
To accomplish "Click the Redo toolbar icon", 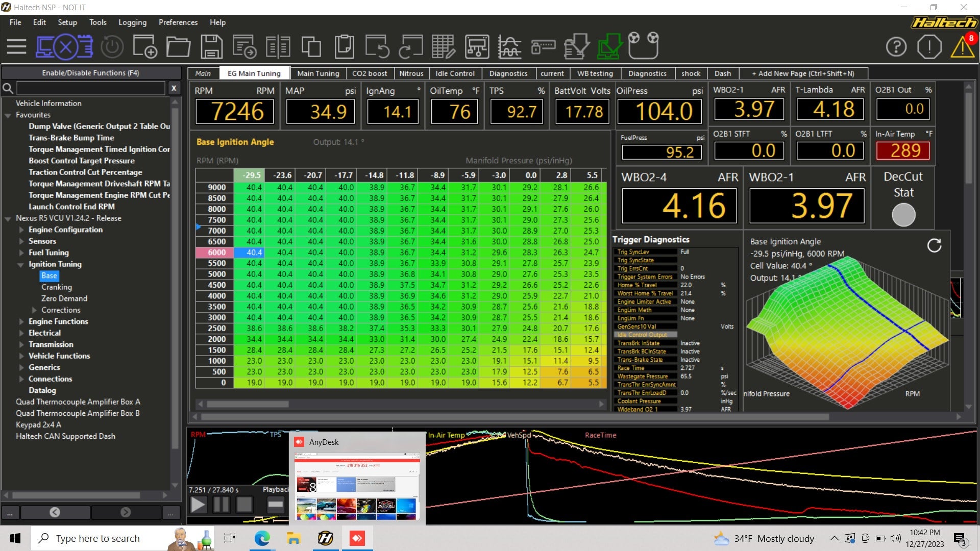I will click(x=411, y=46).
